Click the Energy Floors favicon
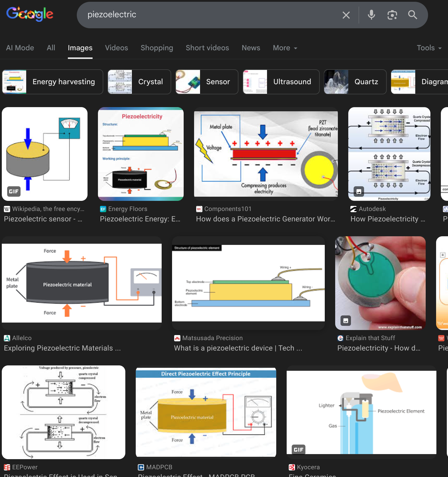Screen dimensions: 448x477 pyautogui.click(x=103, y=209)
